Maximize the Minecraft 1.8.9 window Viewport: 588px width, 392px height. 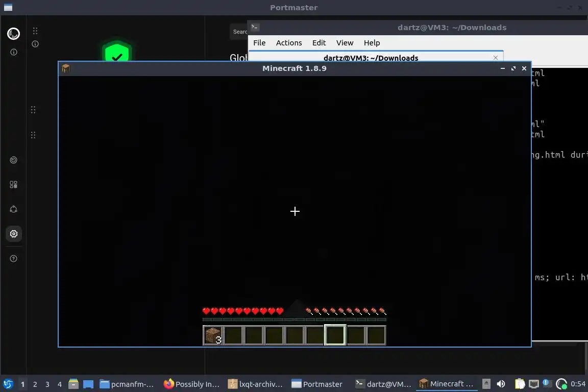point(513,68)
